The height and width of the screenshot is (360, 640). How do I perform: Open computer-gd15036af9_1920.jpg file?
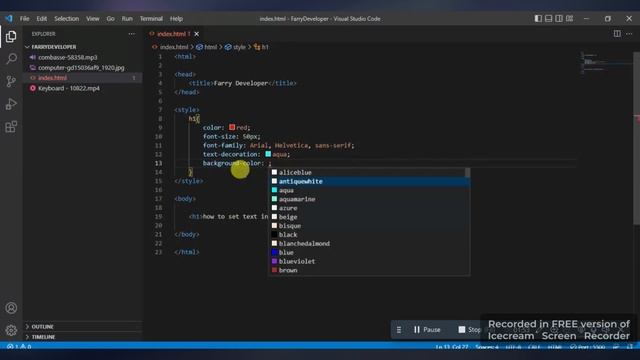pos(81,68)
